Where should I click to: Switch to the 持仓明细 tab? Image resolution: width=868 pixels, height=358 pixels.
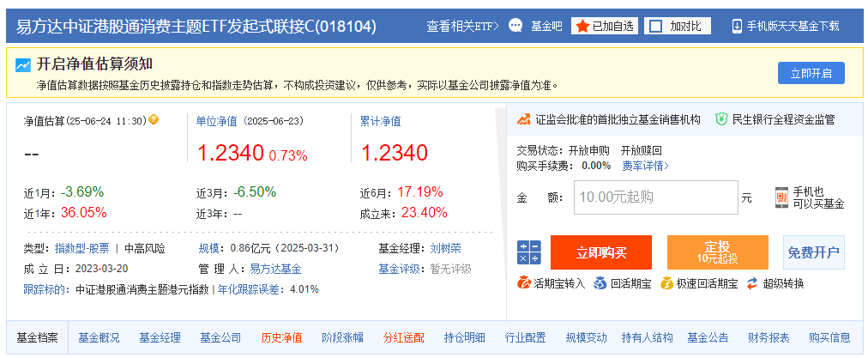tap(464, 337)
